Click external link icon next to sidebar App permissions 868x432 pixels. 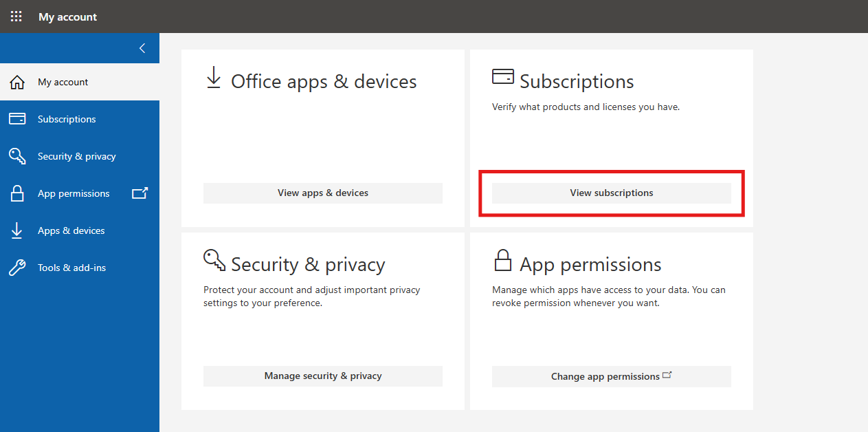tap(140, 193)
